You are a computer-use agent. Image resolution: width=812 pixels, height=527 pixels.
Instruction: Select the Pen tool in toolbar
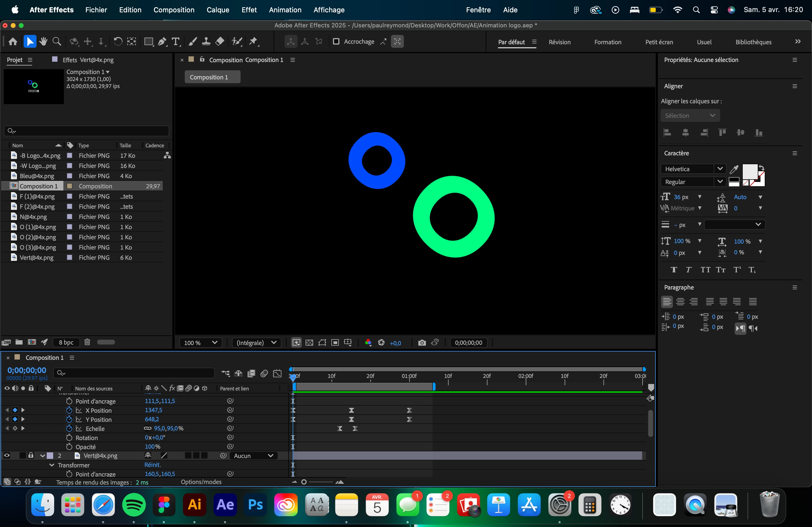coord(162,42)
